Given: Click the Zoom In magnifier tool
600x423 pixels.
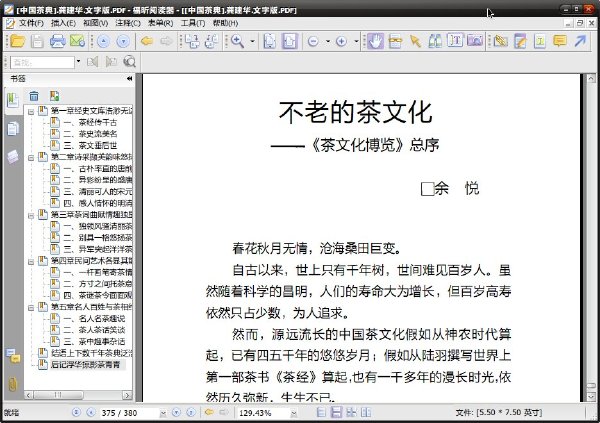Looking at the screenshot, I should click(237, 41).
